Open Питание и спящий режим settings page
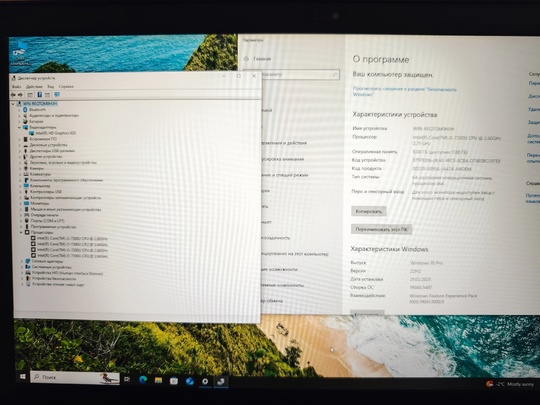The image size is (540, 405). [285, 175]
